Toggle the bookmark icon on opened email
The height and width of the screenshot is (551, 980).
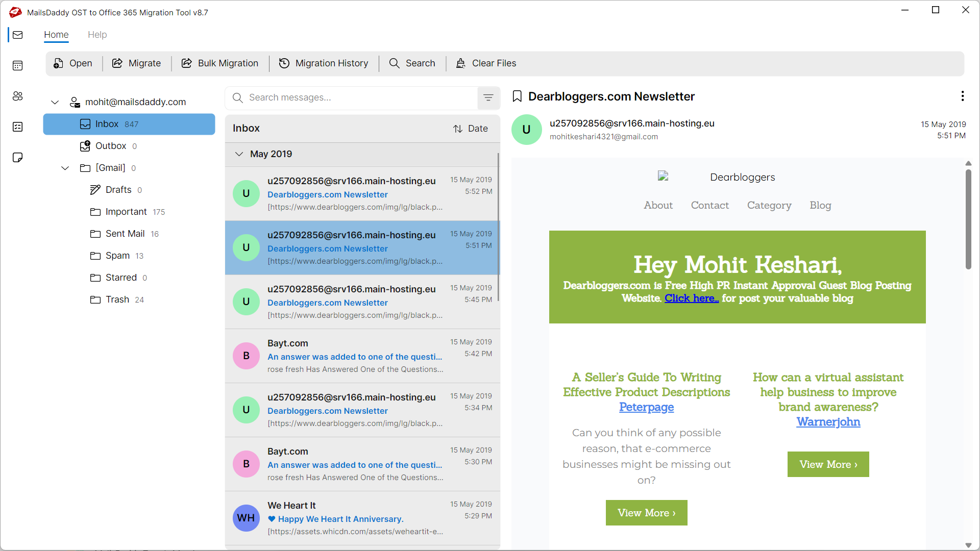(517, 96)
